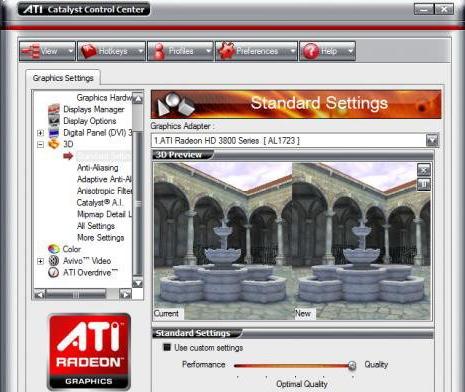Select Catalyst A.I. tree item
This screenshot has height=392, width=465.
99,203
